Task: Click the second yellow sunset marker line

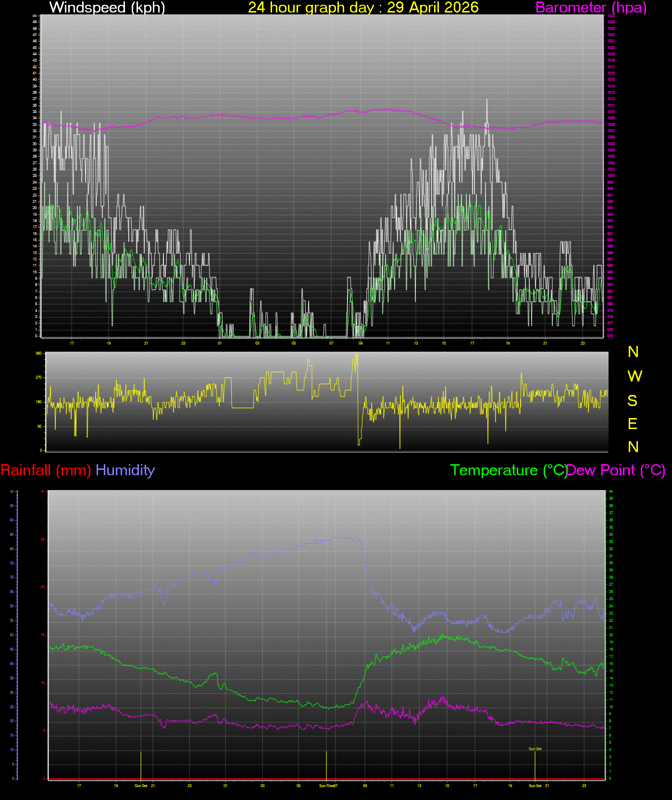Action: 535,766
